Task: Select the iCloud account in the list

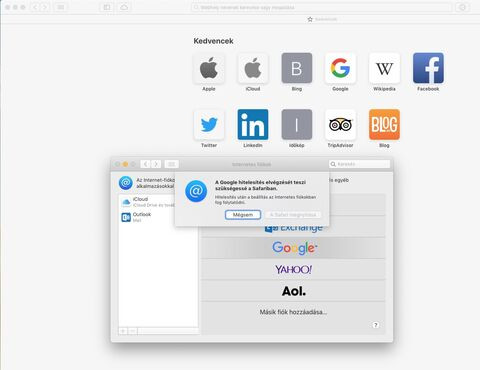Action: click(158, 202)
